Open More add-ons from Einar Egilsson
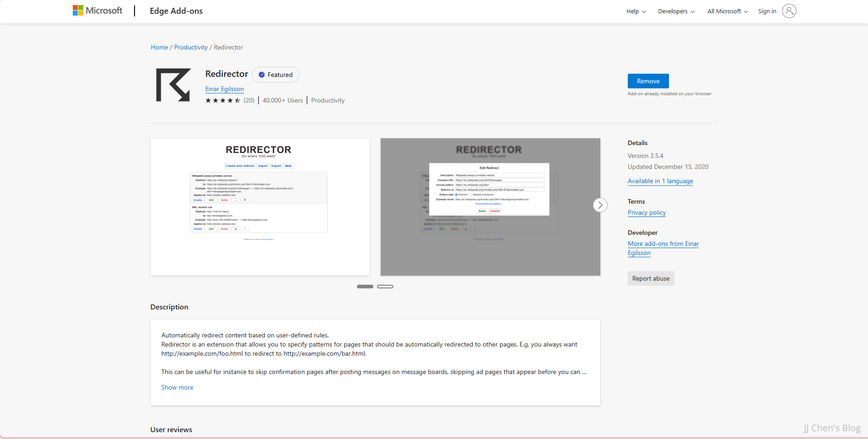The image size is (868, 439). (663, 248)
